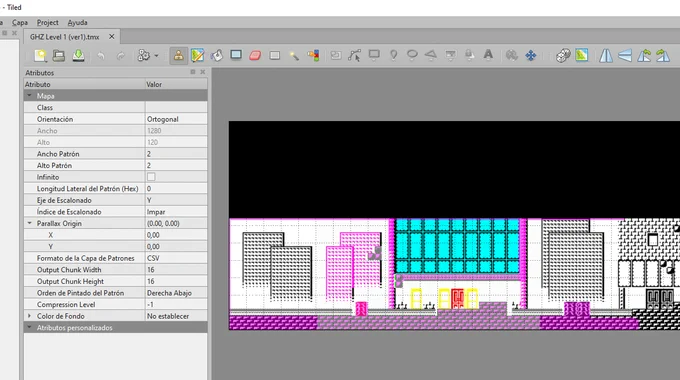
Task: Close the Atributos panel
Action: [203, 72]
